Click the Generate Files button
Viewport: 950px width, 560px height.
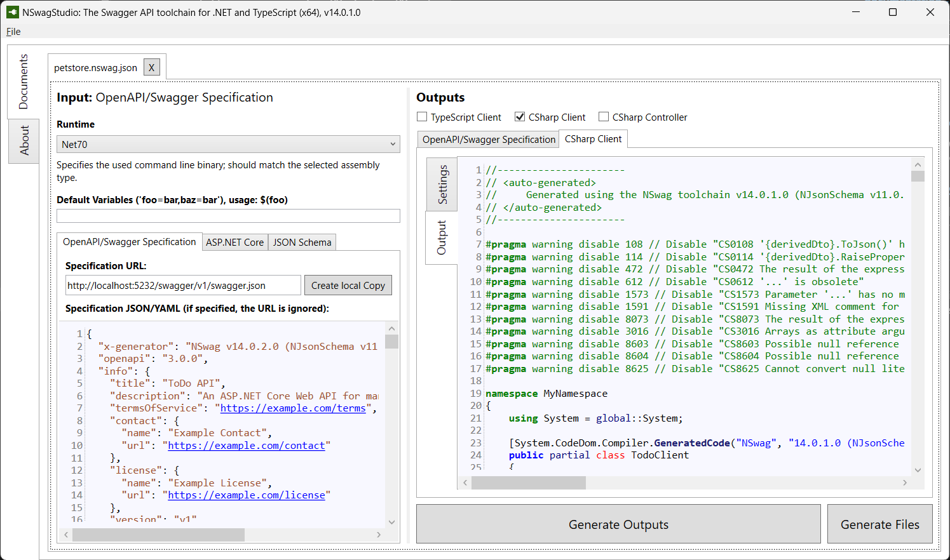(x=879, y=524)
